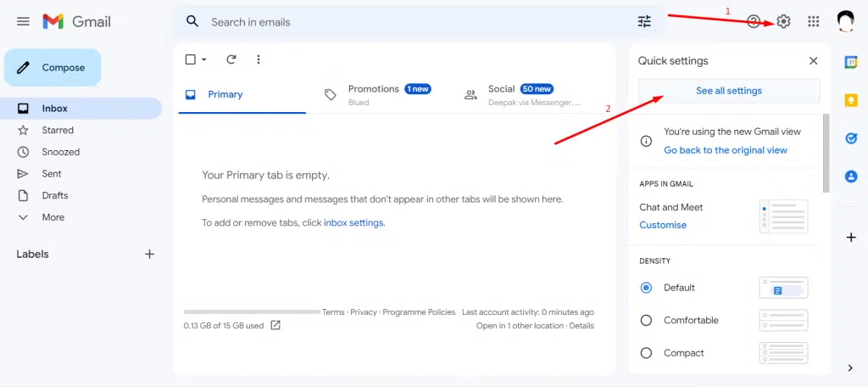
Task: Open the More options three-dot menu
Action: pyautogui.click(x=259, y=59)
